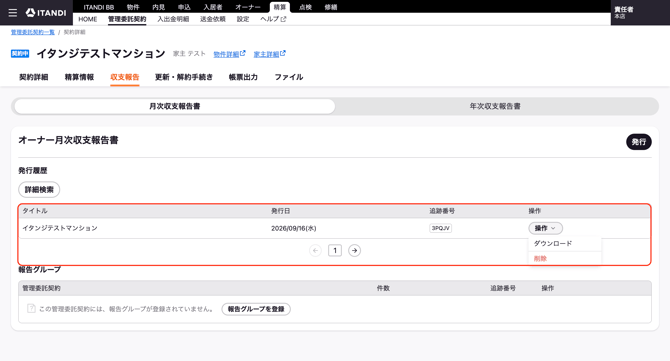This screenshot has height=361, width=670.
Task: Open 入出金明細 in sub navigation
Action: pos(173,19)
